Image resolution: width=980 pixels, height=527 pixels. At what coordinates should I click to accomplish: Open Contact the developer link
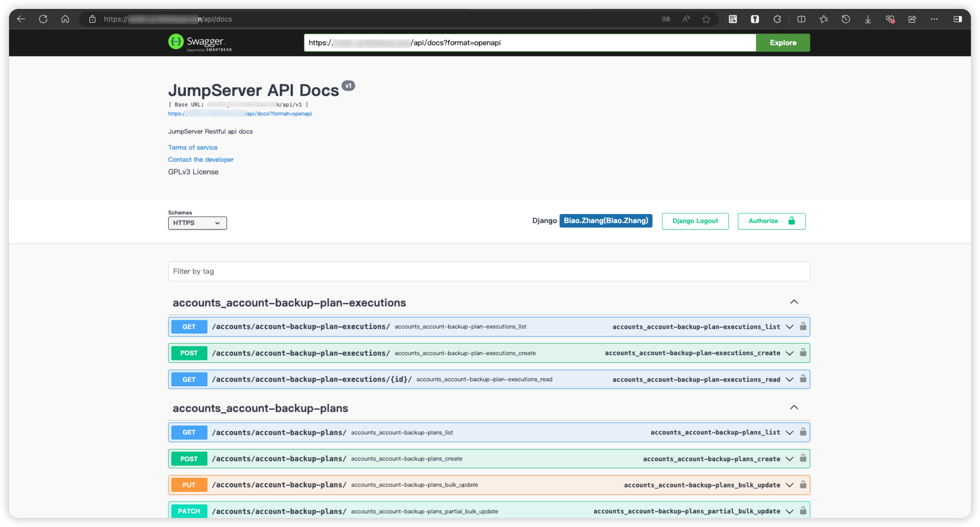(201, 160)
